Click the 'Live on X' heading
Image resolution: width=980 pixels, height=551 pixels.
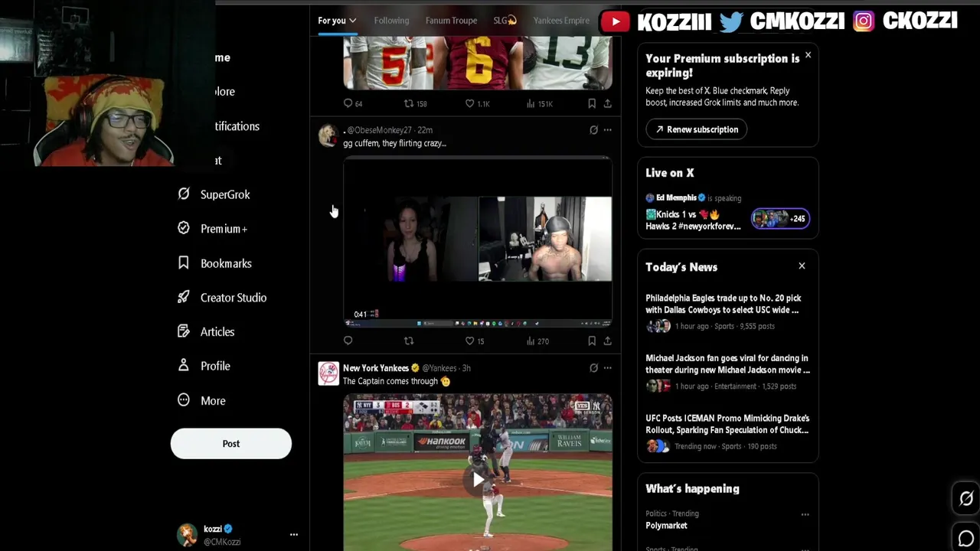click(670, 173)
